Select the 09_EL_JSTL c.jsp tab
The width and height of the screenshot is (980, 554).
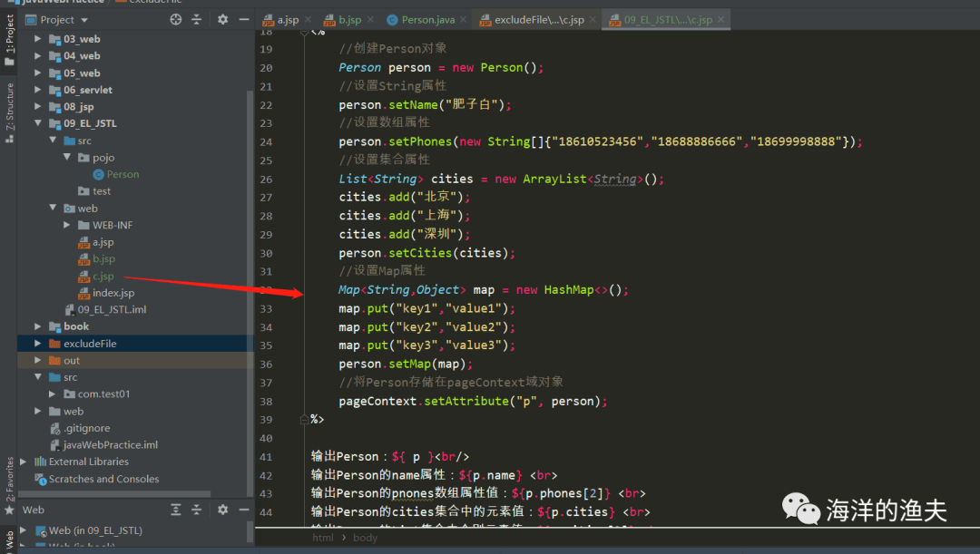[668, 20]
